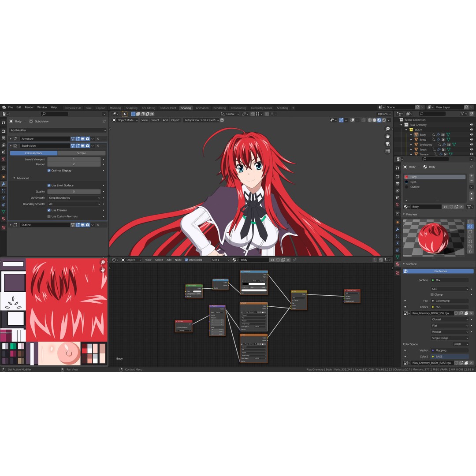Remove material slot minus icon

pos(472,181)
